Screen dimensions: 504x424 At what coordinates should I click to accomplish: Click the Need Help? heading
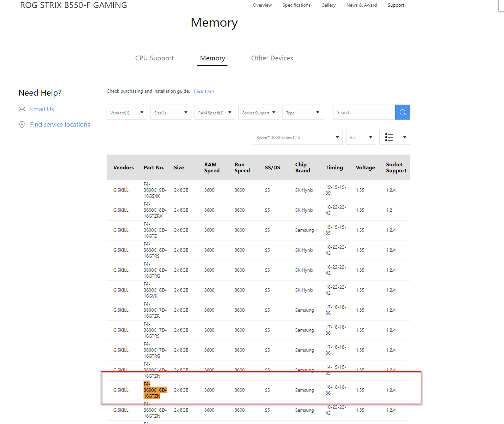coord(40,93)
